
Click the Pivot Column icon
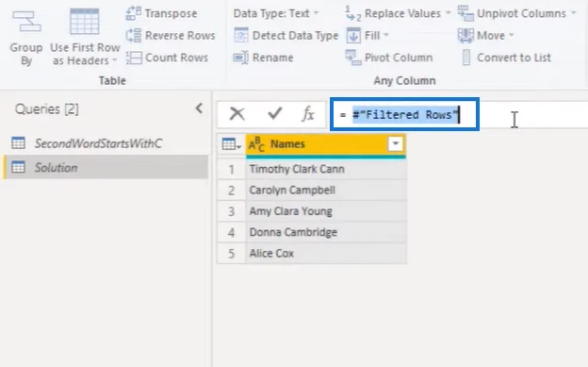coord(353,58)
